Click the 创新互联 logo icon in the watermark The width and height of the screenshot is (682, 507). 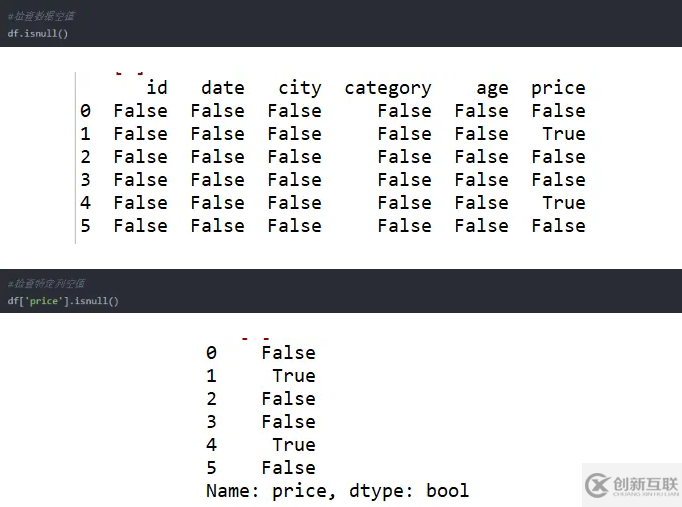point(598,484)
